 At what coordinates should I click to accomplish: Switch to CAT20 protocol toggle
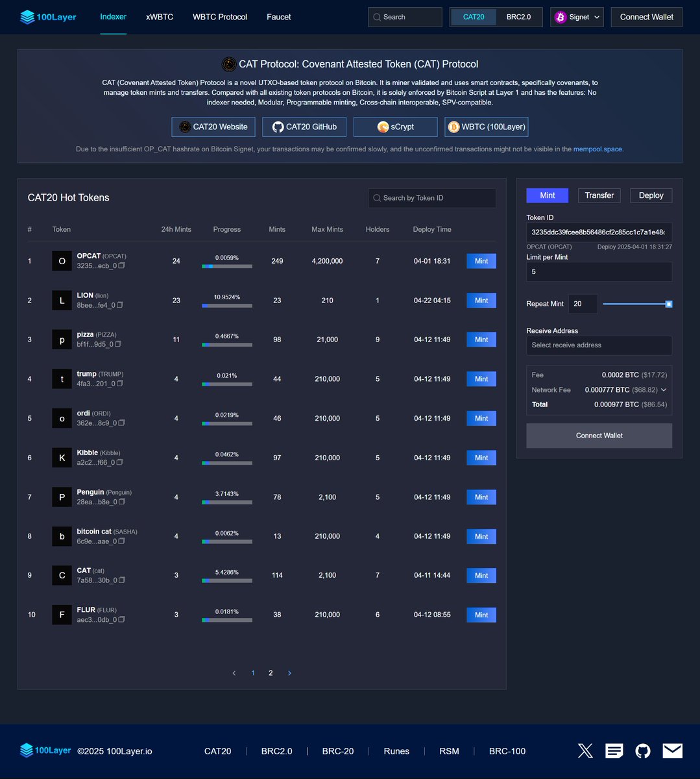coord(474,17)
